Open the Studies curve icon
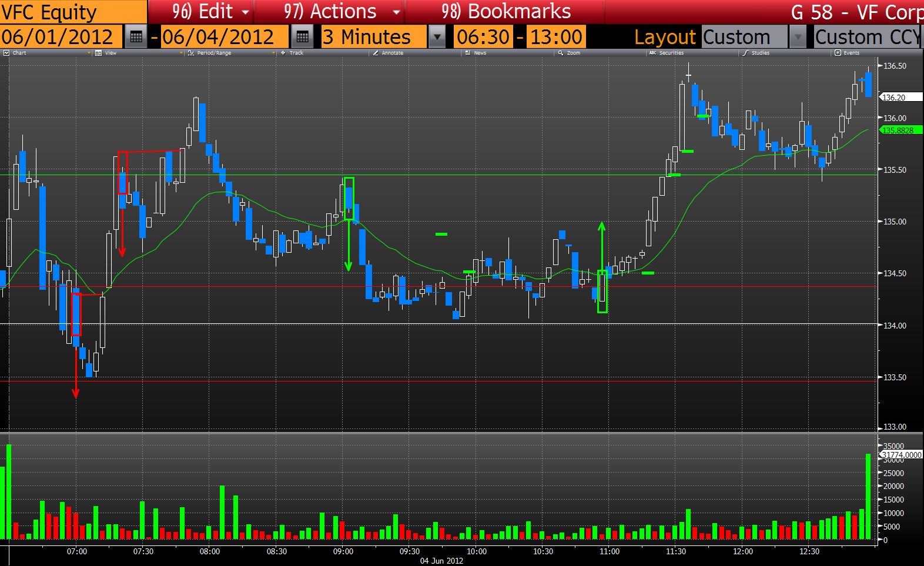 [x=745, y=53]
